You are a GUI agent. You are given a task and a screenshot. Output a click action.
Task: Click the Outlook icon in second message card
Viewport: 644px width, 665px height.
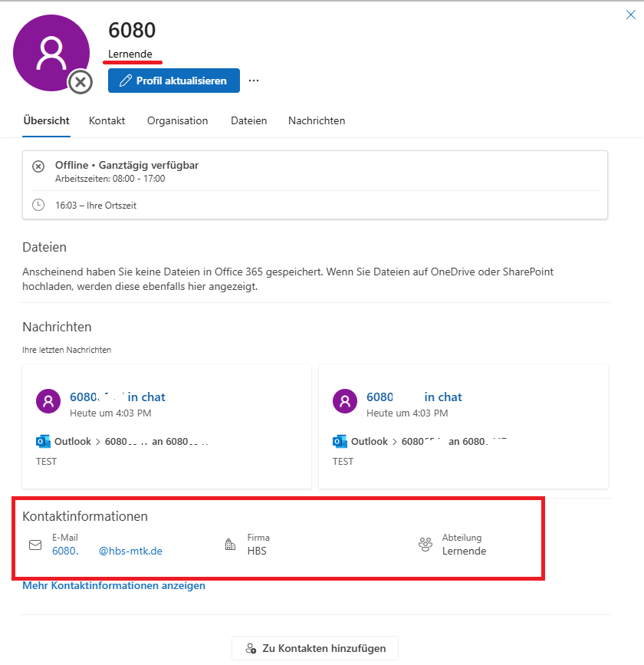[x=340, y=441]
